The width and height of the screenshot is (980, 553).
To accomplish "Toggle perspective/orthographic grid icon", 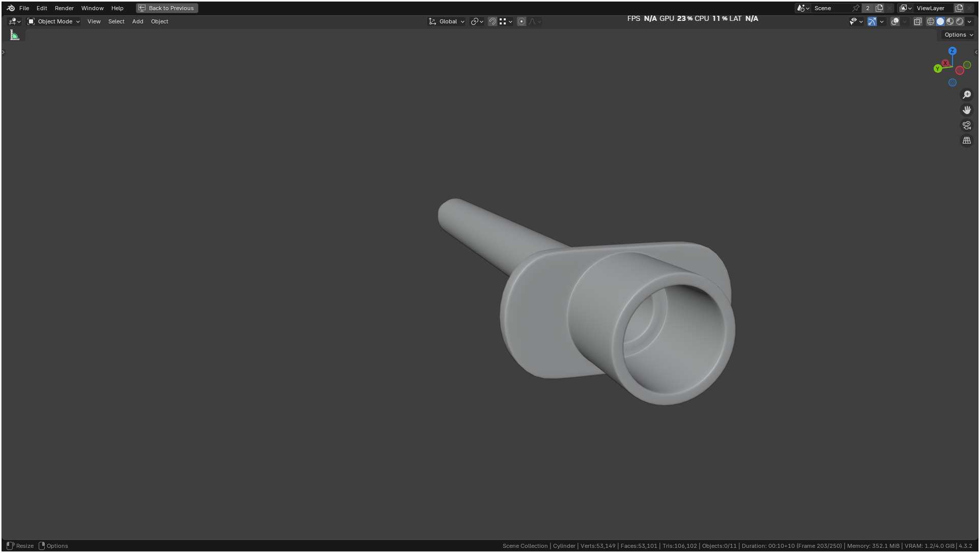I will coord(967,141).
